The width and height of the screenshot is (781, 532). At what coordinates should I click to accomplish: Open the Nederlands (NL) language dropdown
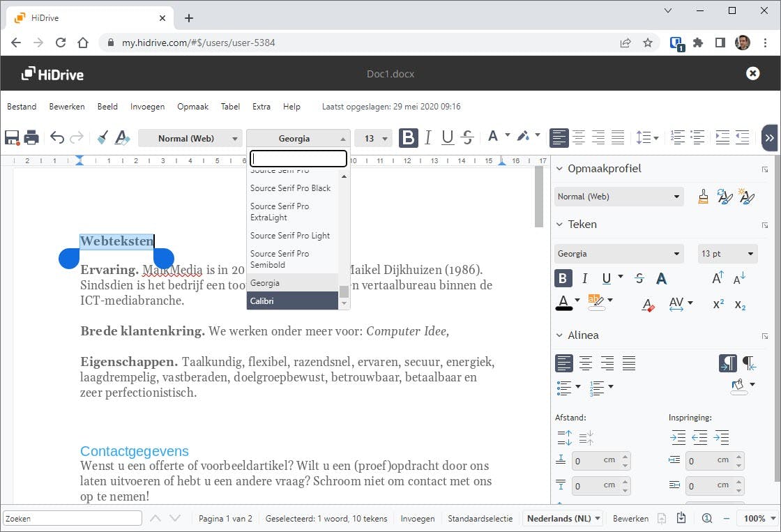[563, 518]
